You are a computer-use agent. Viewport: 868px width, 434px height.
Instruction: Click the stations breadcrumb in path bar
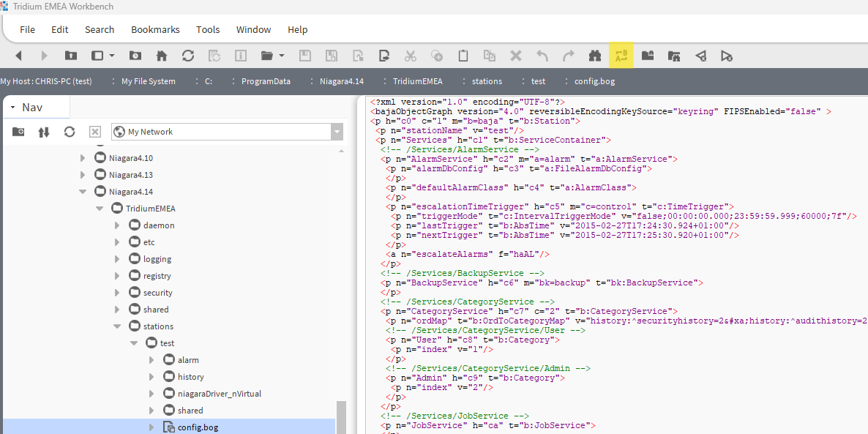click(x=487, y=81)
